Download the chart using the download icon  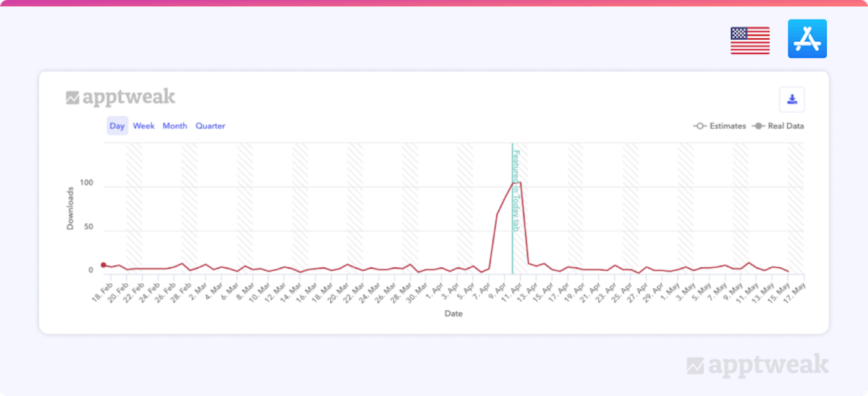tap(791, 99)
